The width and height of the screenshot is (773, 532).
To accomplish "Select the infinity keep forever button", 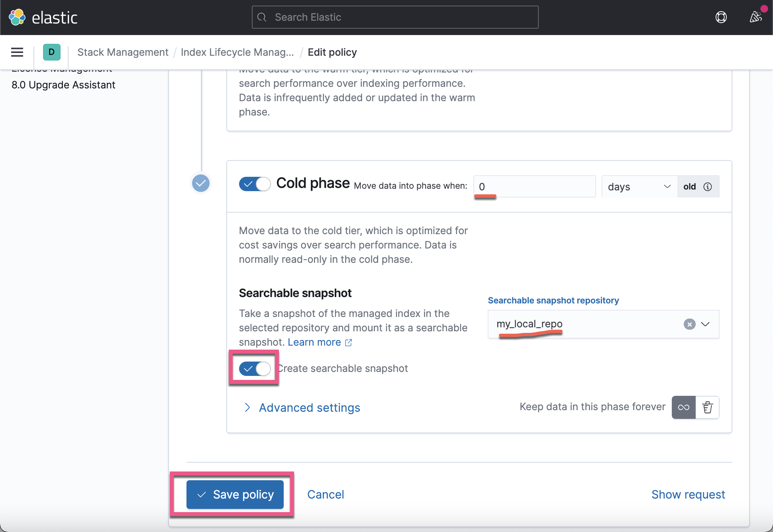I will pyautogui.click(x=684, y=407).
